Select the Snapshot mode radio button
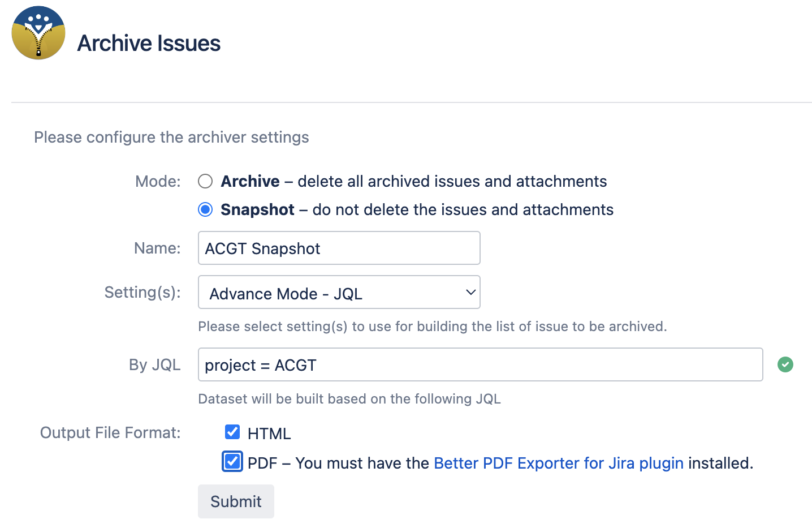Viewport: 812px width, 532px height. [x=205, y=209]
